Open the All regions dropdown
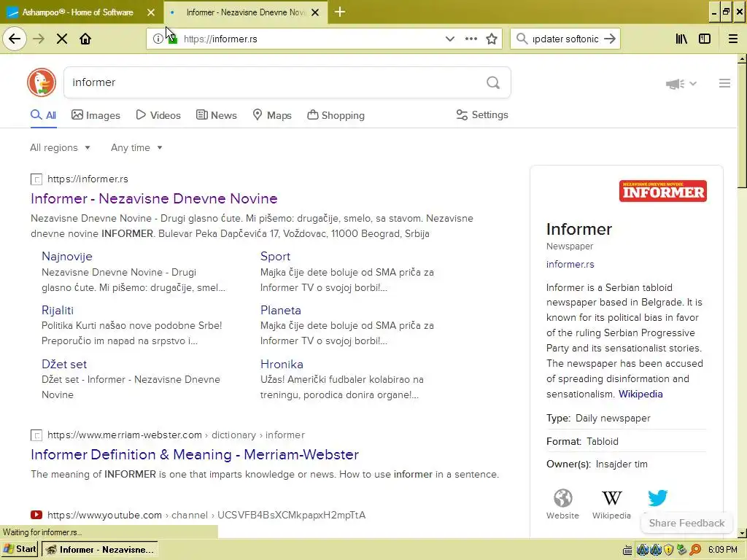Screen dimensions: 747x560 (60, 147)
